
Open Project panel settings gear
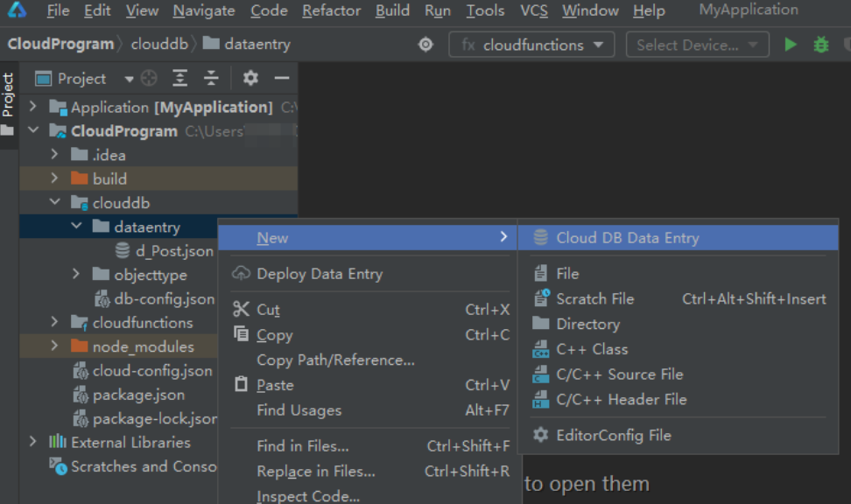point(250,78)
